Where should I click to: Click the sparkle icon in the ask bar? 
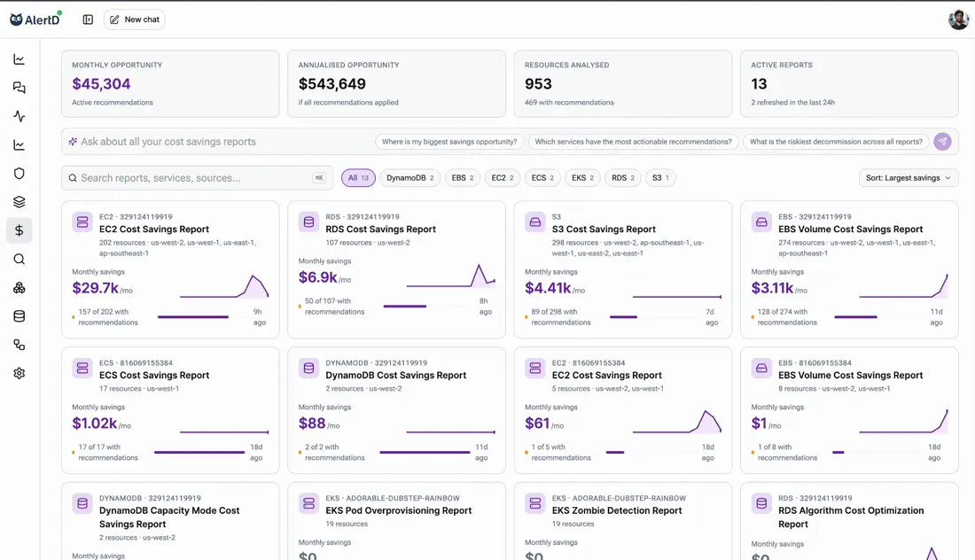73,142
